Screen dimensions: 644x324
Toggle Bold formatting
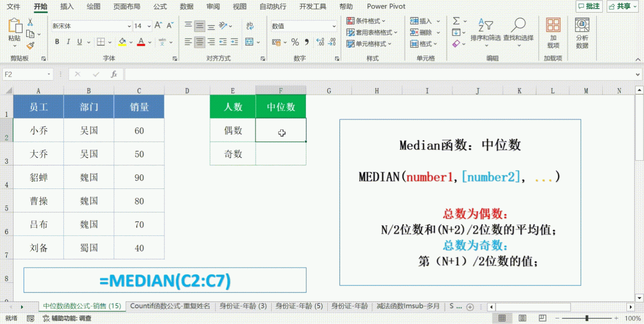tap(57, 42)
